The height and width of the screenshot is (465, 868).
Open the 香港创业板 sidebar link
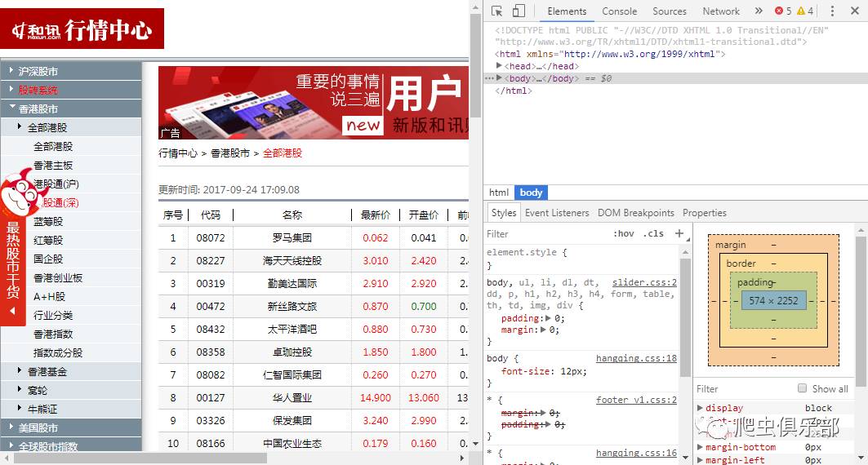coord(58,278)
